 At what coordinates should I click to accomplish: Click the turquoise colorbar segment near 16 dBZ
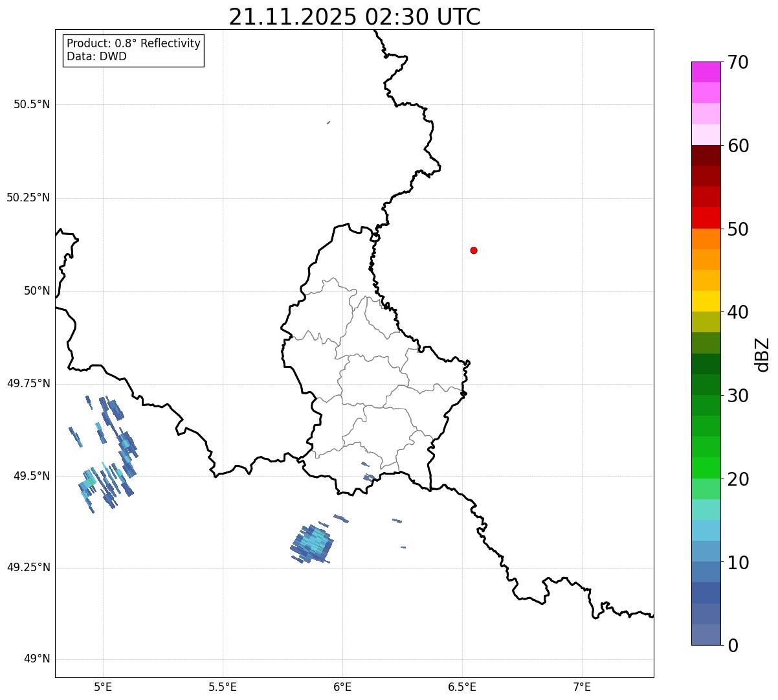pyautogui.click(x=706, y=510)
